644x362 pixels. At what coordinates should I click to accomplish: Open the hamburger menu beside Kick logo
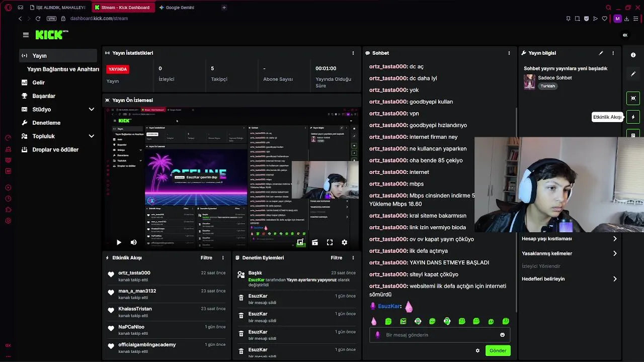click(26, 35)
